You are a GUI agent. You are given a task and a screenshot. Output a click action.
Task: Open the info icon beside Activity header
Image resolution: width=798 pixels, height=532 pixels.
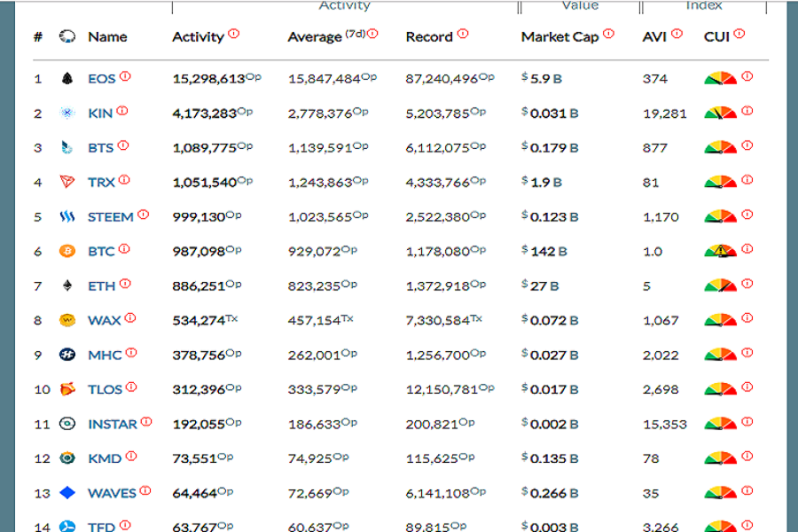click(233, 34)
